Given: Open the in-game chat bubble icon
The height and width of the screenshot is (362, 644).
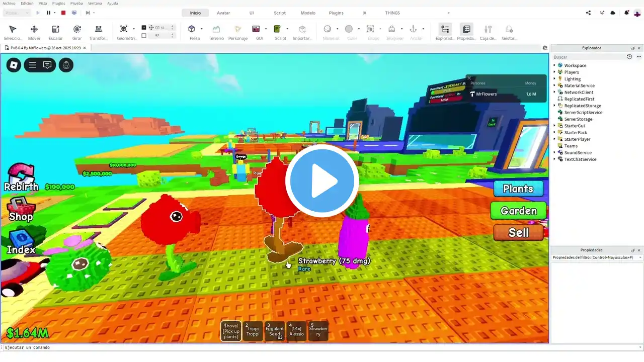Looking at the screenshot, I should (47, 65).
